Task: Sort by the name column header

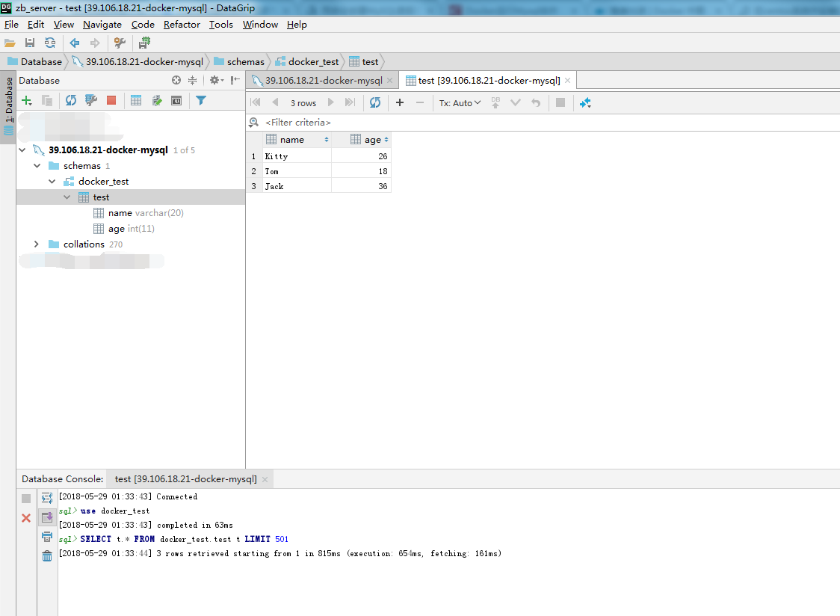Action: tap(297, 139)
